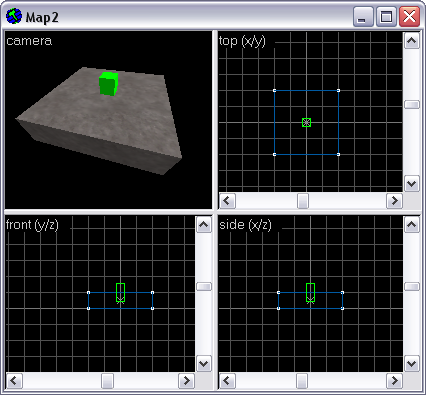The height and width of the screenshot is (395, 426).
Task: Click the "Map2" title text
Action: click(42, 17)
